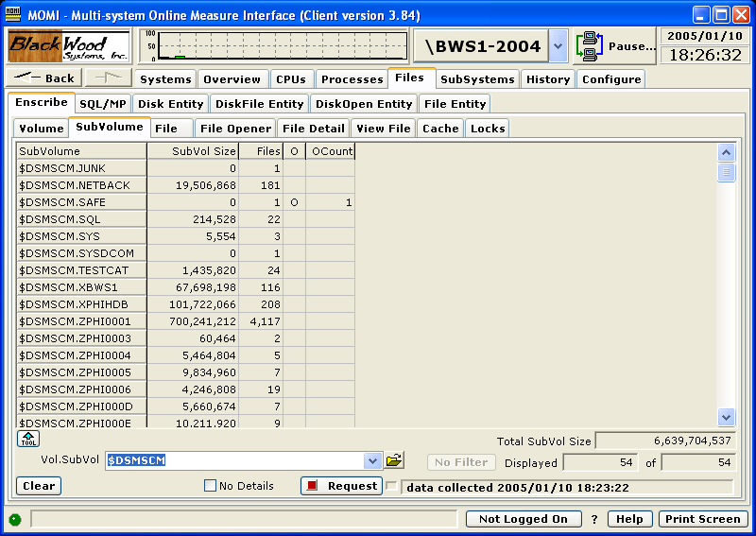The width and height of the screenshot is (756, 536).
Task: Click the Tool icon below the table
Action: pyautogui.click(x=27, y=439)
